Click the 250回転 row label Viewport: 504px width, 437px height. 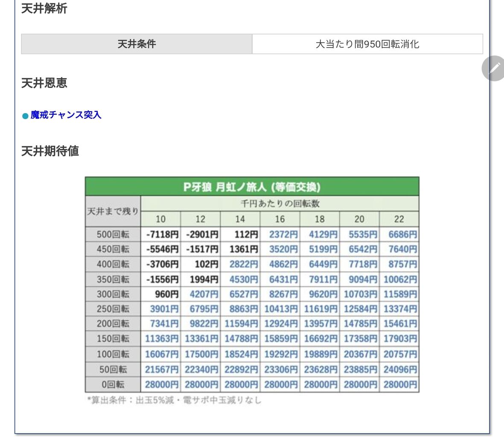click(113, 309)
